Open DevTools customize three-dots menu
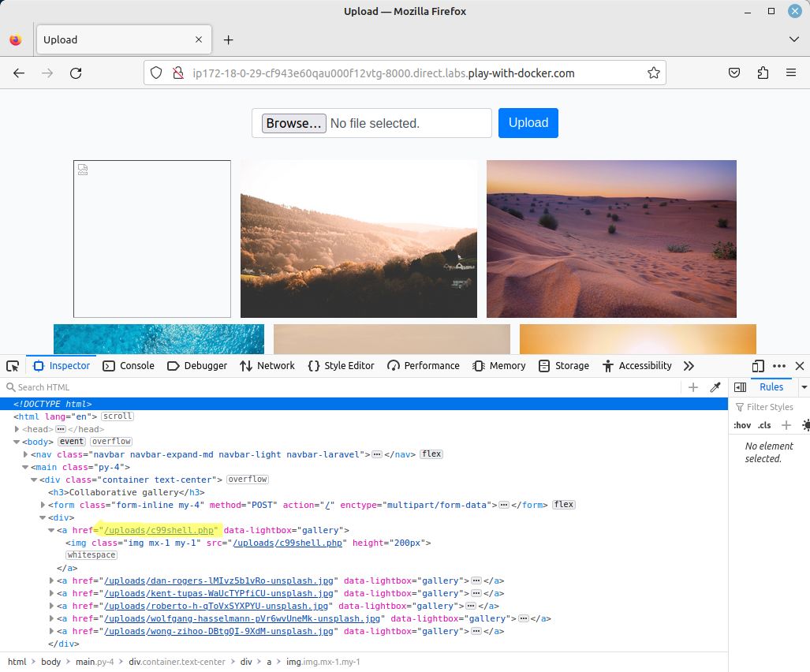The height and width of the screenshot is (672, 810). 779,366
